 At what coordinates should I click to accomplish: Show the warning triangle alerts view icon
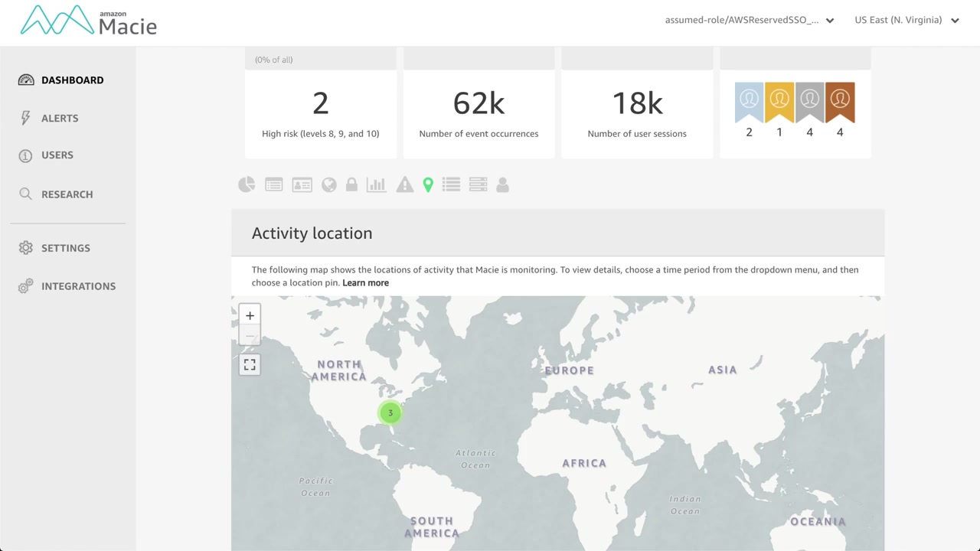404,184
